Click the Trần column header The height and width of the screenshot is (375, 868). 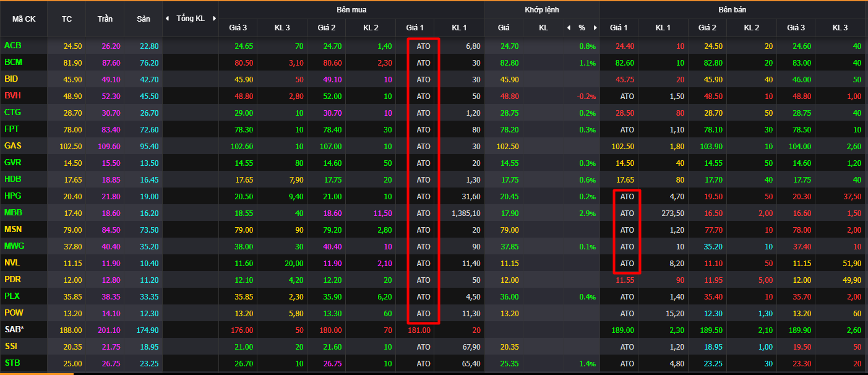105,19
